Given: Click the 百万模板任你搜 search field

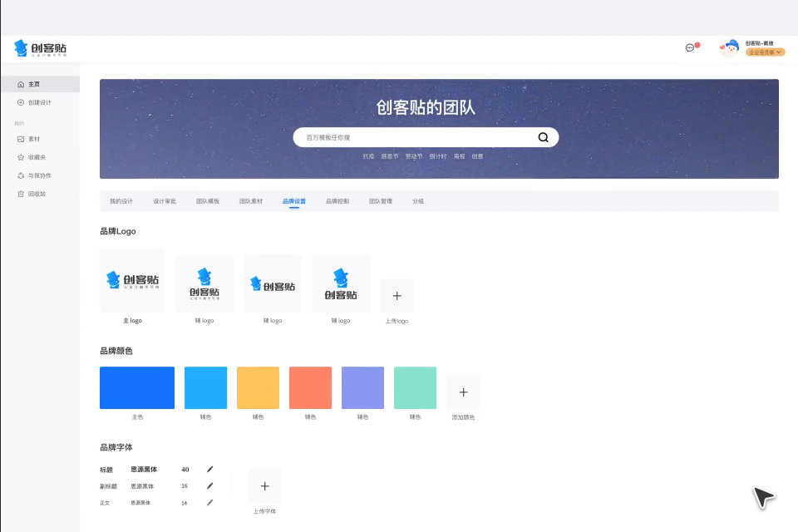Looking at the screenshot, I should tap(416, 137).
